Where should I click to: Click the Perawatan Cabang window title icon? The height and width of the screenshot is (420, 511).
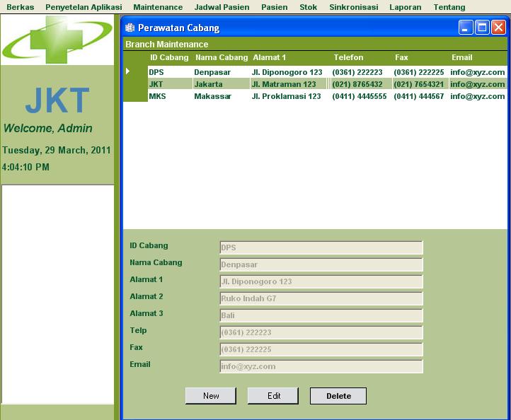tap(130, 28)
